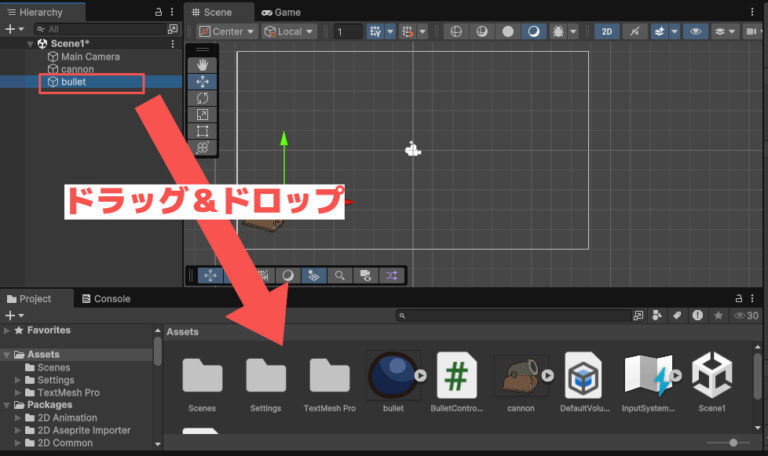Screen dimensions: 768x456
Task: Open the Center pivot dropdown
Action: [227, 32]
